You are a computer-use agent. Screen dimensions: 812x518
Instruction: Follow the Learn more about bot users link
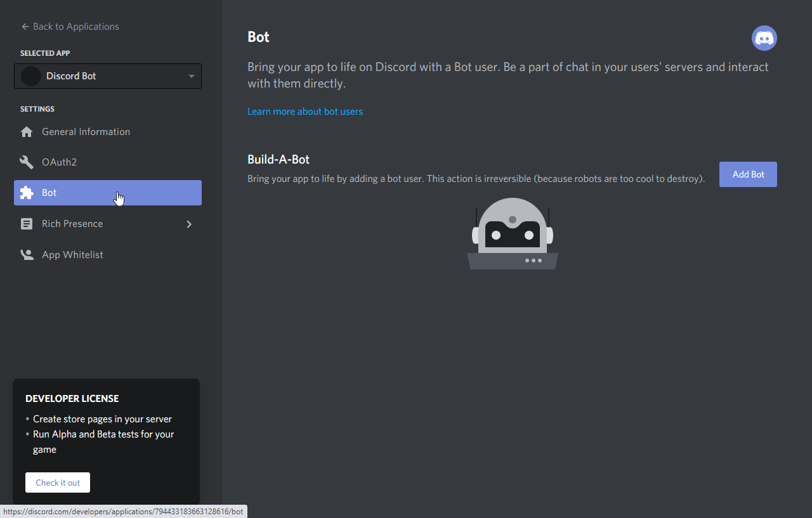pos(305,112)
